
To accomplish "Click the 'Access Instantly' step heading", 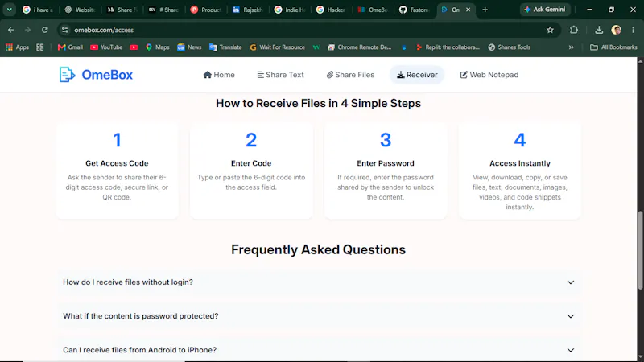I will click(x=519, y=163).
